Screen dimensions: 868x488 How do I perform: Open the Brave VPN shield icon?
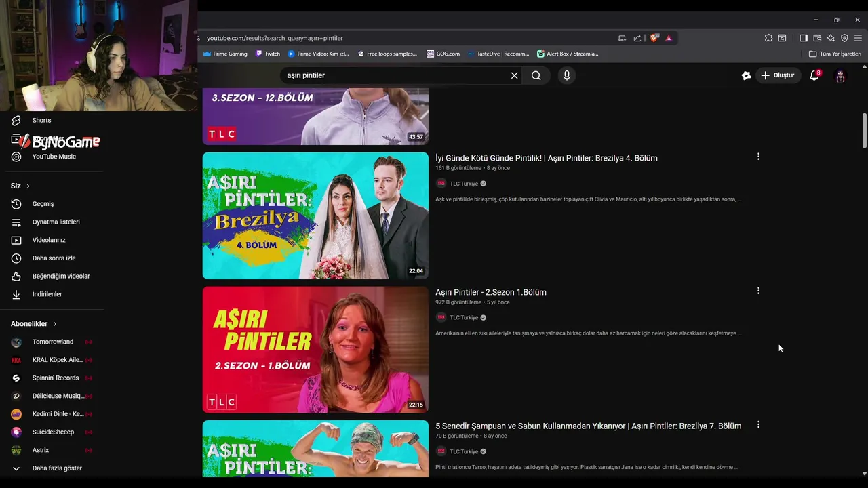pyautogui.click(x=844, y=38)
